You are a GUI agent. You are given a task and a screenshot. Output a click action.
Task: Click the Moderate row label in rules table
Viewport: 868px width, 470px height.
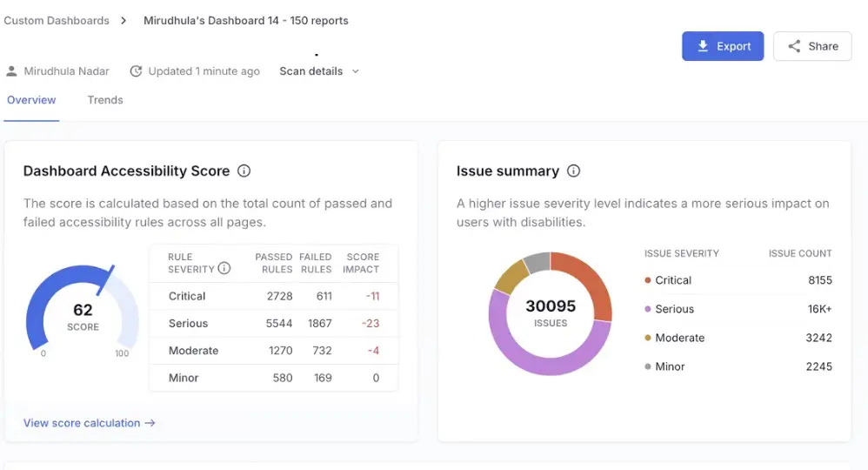(193, 350)
